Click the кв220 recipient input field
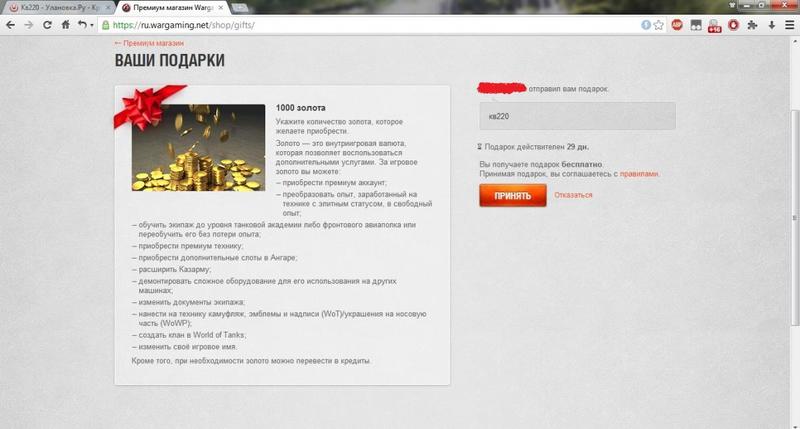 point(578,116)
